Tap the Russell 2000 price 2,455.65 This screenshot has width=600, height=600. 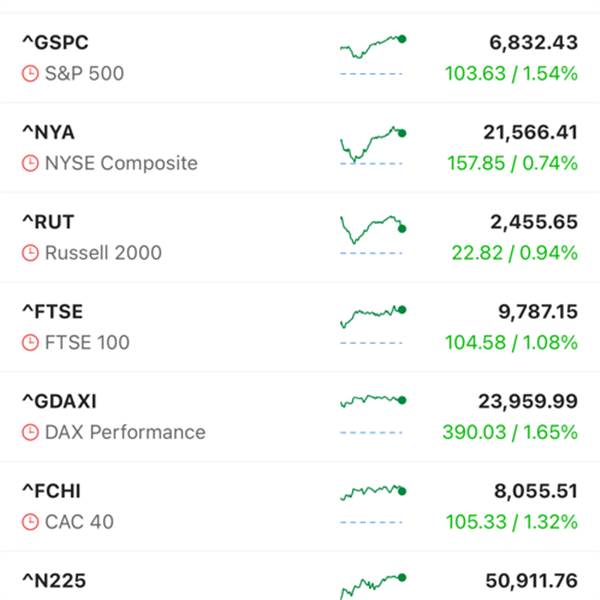[x=534, y=222]
